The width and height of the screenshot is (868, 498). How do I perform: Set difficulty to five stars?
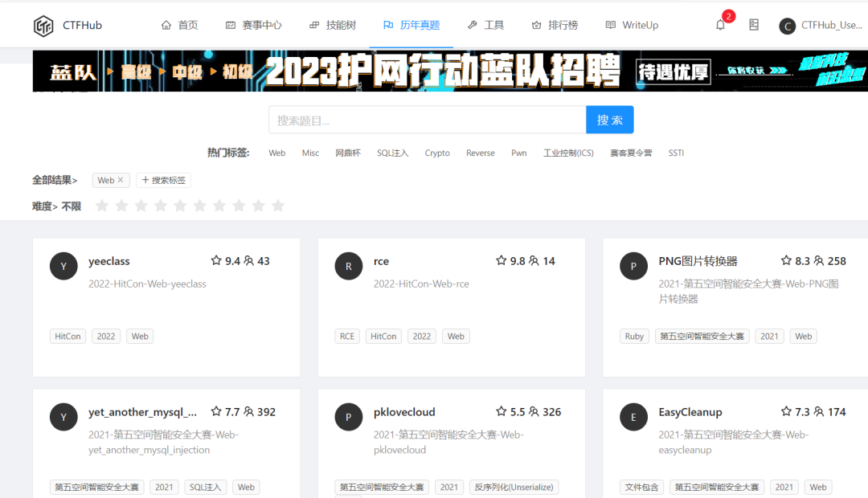coord(181,206)
